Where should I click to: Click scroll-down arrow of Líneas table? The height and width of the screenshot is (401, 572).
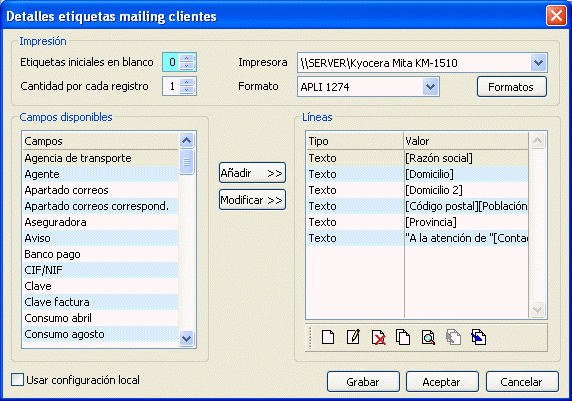(537, 309)
